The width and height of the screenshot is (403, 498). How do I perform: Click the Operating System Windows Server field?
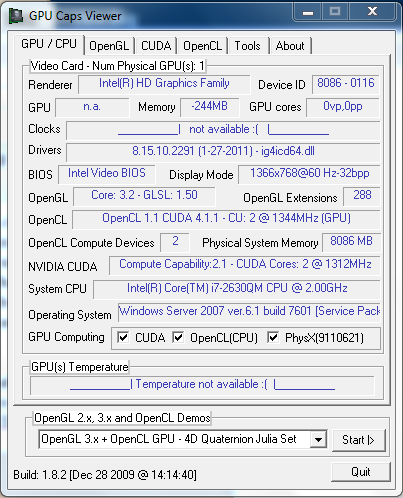249,312
